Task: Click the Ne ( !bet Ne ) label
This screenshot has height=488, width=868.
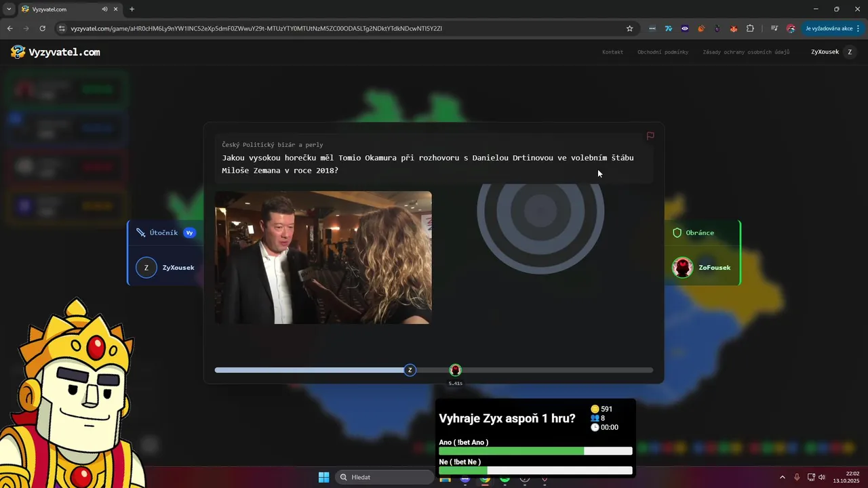Action: 460,462
